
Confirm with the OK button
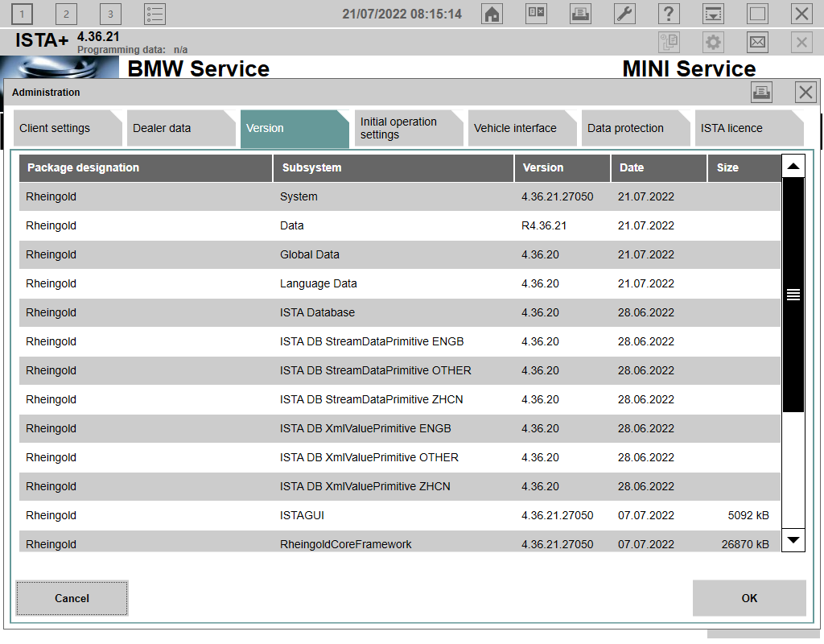click(749, 598)
